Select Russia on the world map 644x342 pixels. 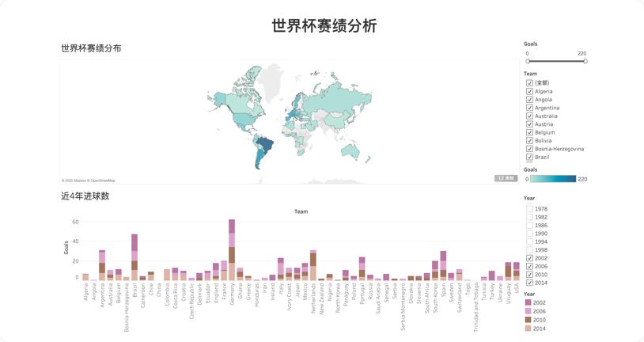[x=332, y=101]
